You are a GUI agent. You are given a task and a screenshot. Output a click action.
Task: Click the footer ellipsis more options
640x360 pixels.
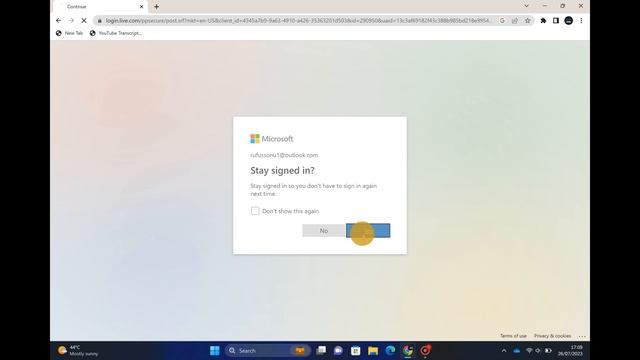pyautogui.click(x=582, y=336)
